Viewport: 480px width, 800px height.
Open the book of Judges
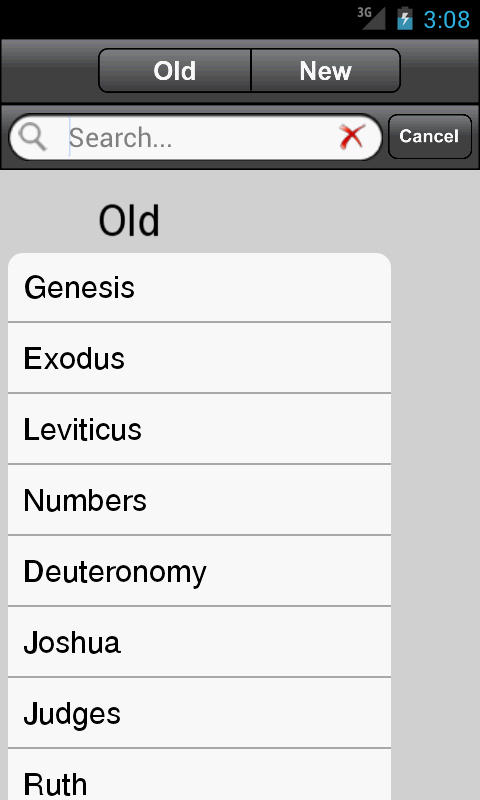pos(199,713)
